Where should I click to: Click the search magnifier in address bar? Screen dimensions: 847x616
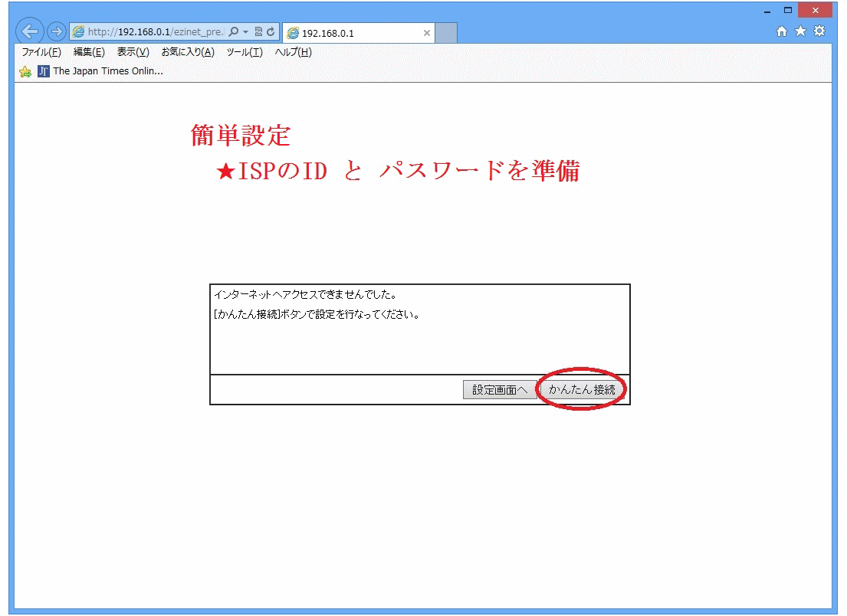233,32
